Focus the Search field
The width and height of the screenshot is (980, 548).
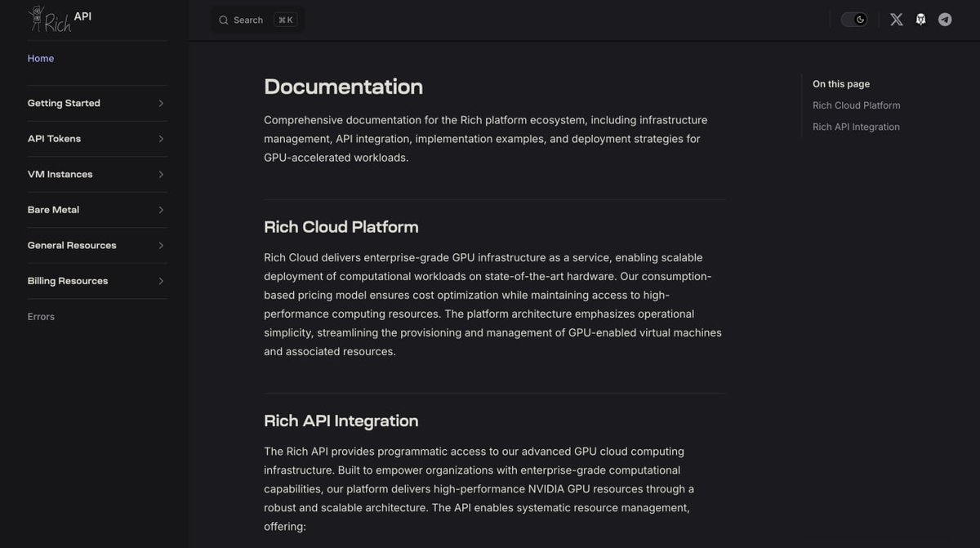tap(257, 20)
